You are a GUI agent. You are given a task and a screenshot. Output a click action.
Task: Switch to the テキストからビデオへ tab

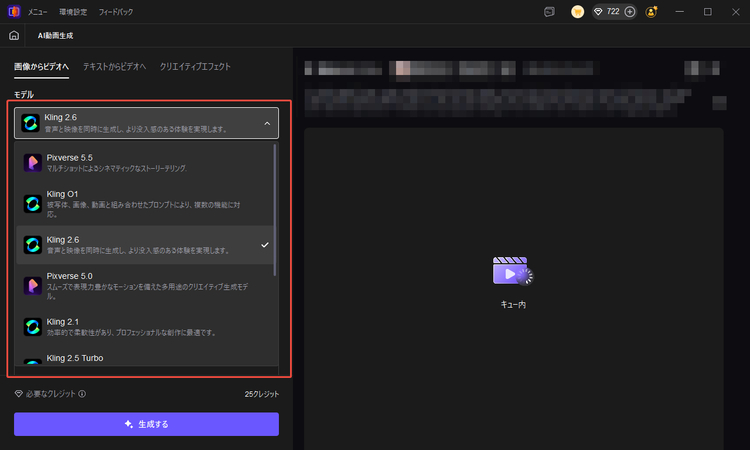tap(114, 67)
